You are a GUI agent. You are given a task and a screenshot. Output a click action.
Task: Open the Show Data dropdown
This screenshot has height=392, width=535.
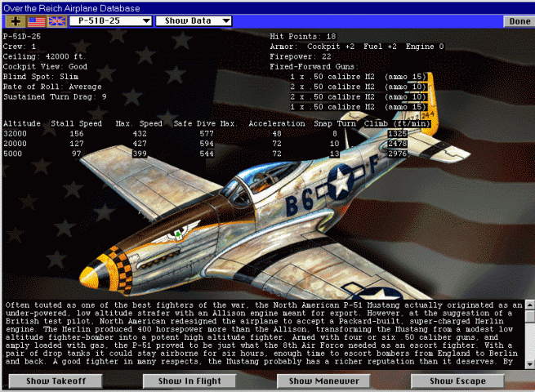click(x=194, y=21)
